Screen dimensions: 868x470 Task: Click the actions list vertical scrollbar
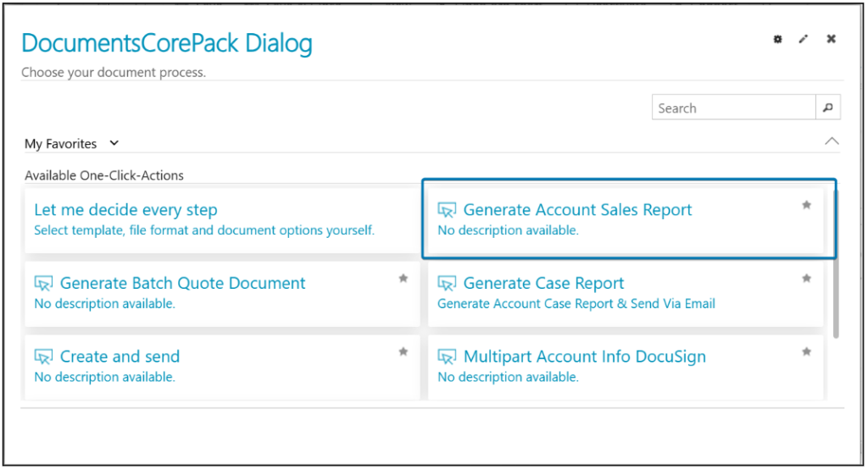coord(836,263)
